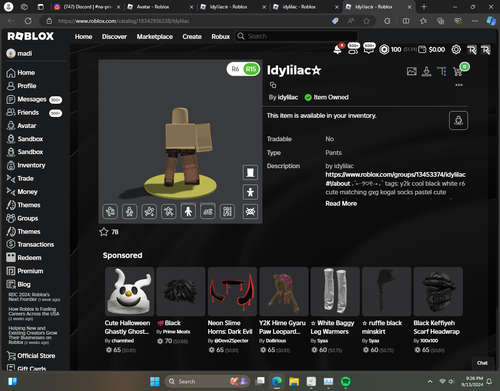Open the roblox.com groups URL in description
The height and width of the screenshot is (391, 500).
(395, 179)
